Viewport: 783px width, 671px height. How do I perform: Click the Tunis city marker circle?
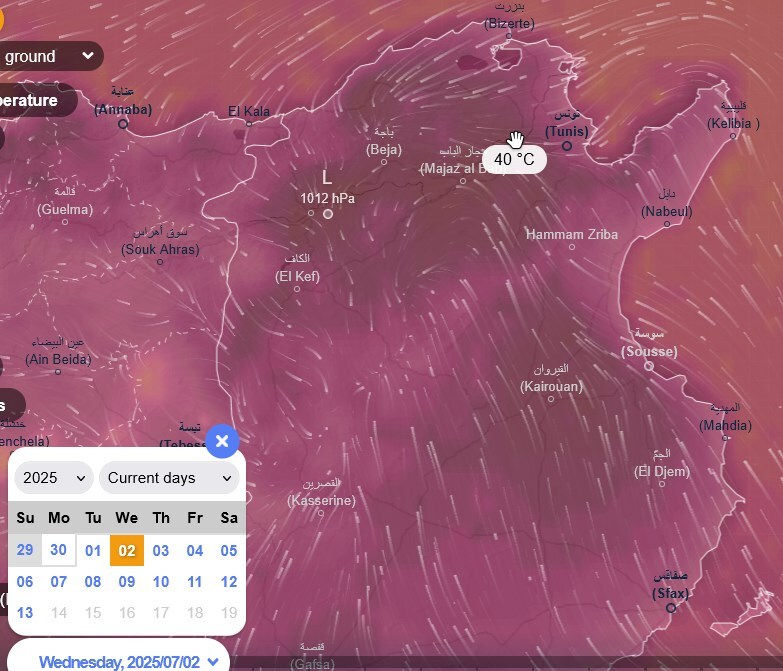[567, 146]
